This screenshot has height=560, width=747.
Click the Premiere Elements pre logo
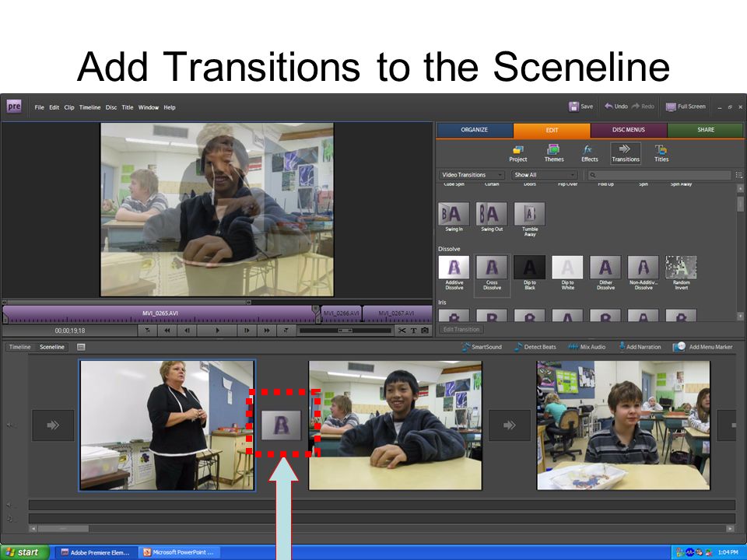tap(14, 107)
